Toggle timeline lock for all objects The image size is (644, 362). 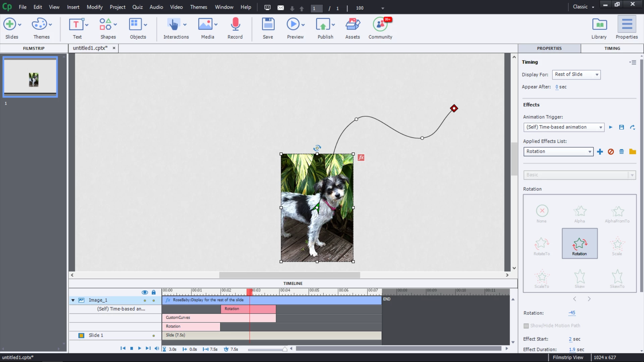tap(154, 292)
